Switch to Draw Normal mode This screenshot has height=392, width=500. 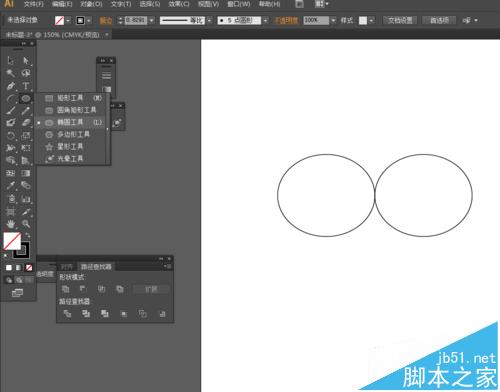point(9,280)
